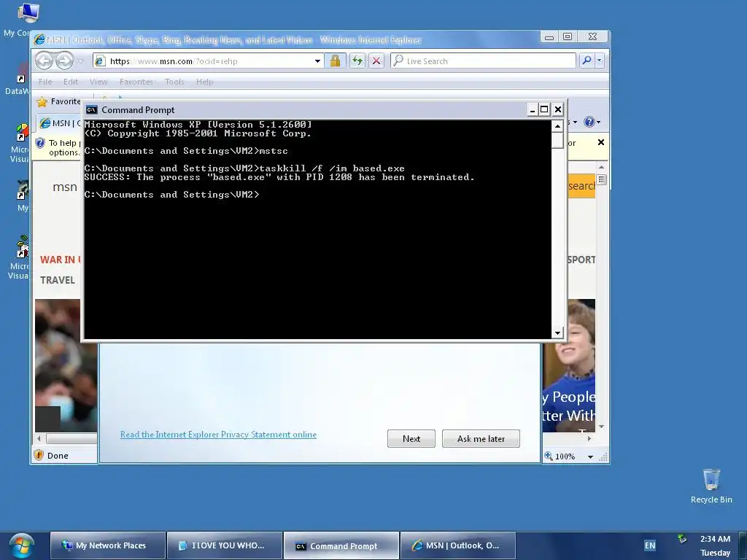Click the Internet Explorer title bar icon
The image size is (747, 560).
click(x=39, y=39)
